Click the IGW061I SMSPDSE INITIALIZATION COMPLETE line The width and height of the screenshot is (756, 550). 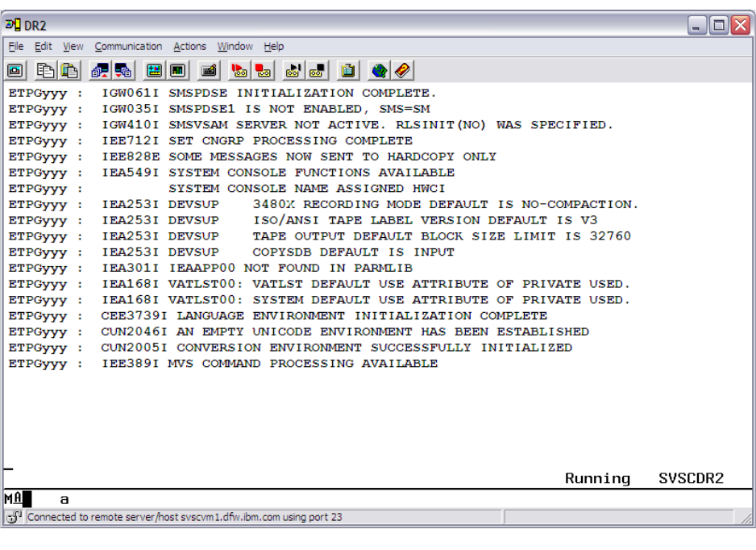click(x=222, y=93)
